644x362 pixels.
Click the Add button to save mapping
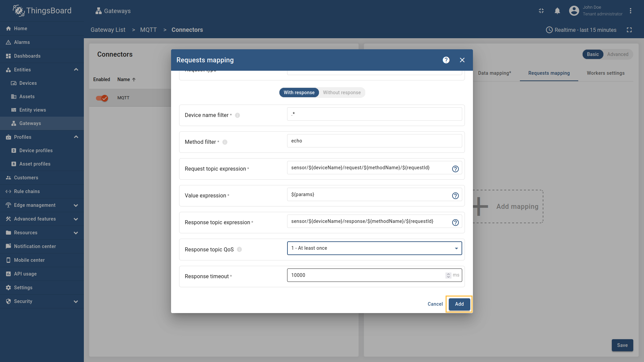tap(459, 304)
